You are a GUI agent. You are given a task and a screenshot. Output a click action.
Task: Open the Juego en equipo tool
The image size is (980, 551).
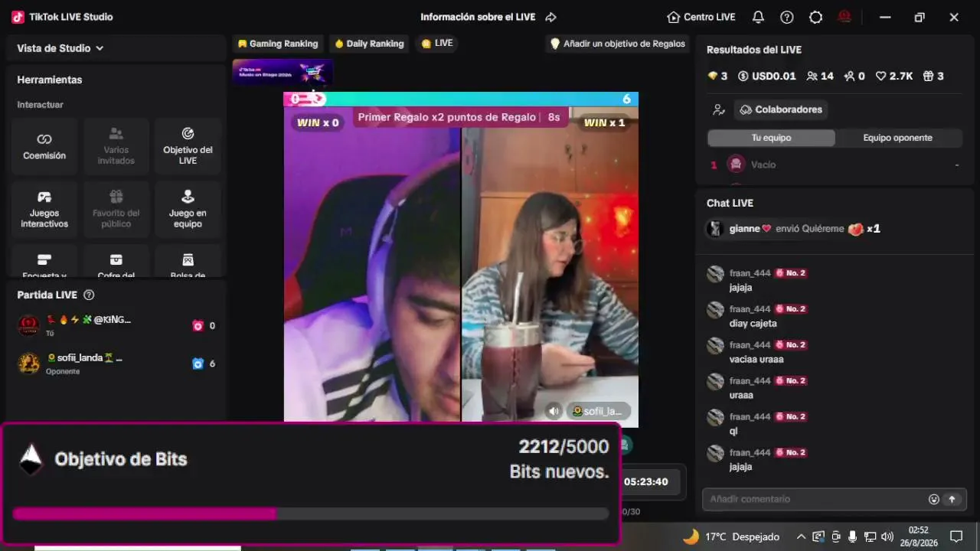[x=188, y=210]
